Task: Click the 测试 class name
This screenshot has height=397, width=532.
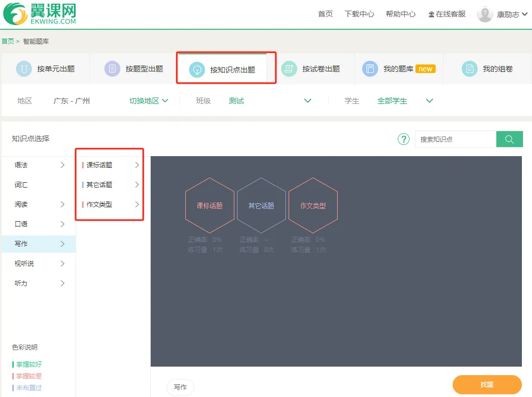Action: 236,101
